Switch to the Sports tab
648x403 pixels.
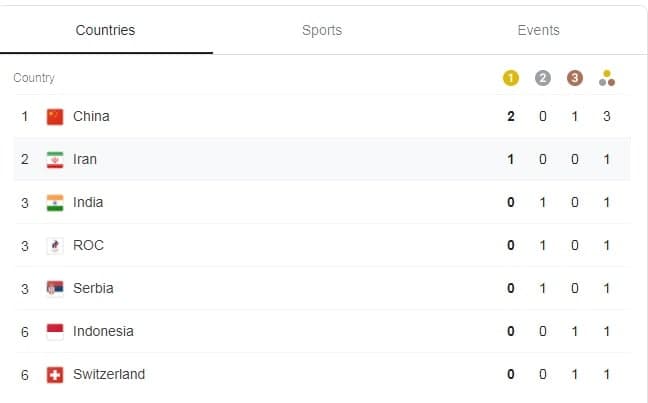click(x=322, y=30)
